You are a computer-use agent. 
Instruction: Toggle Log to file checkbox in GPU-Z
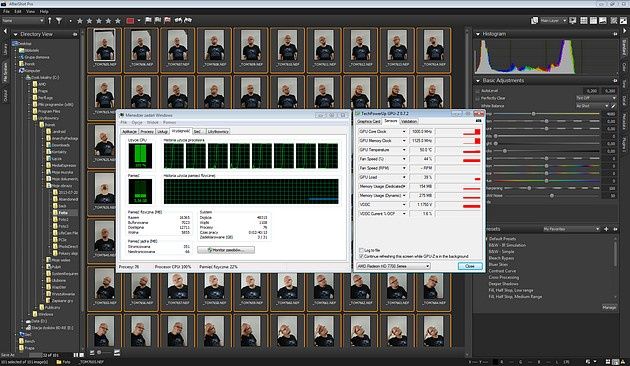click(361, 250)
